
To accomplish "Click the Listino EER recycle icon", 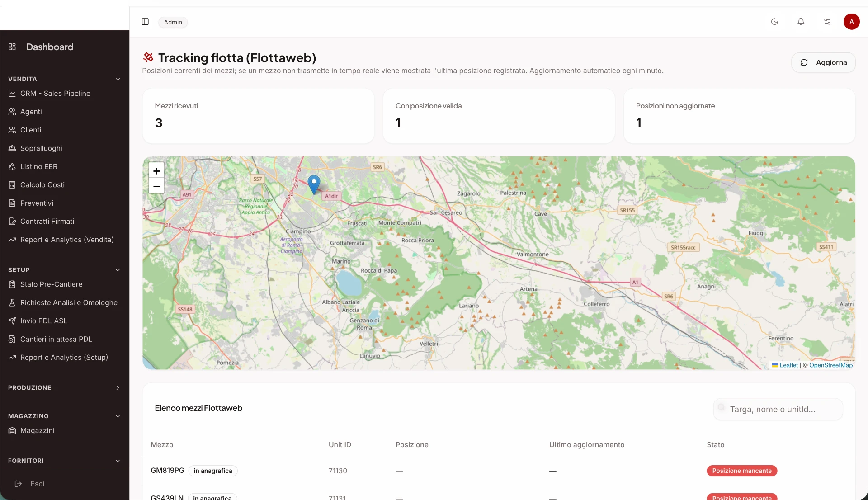I will 12,166.
